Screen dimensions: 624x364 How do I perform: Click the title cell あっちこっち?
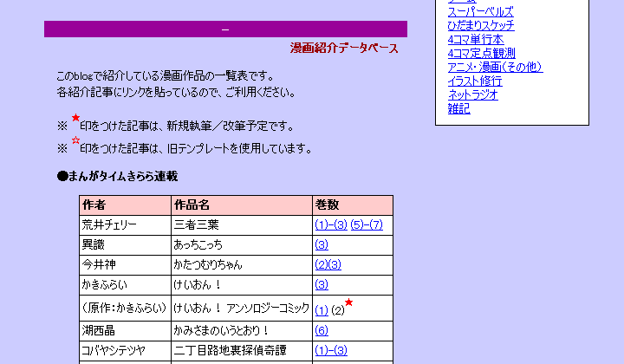[x=242, y=245]
